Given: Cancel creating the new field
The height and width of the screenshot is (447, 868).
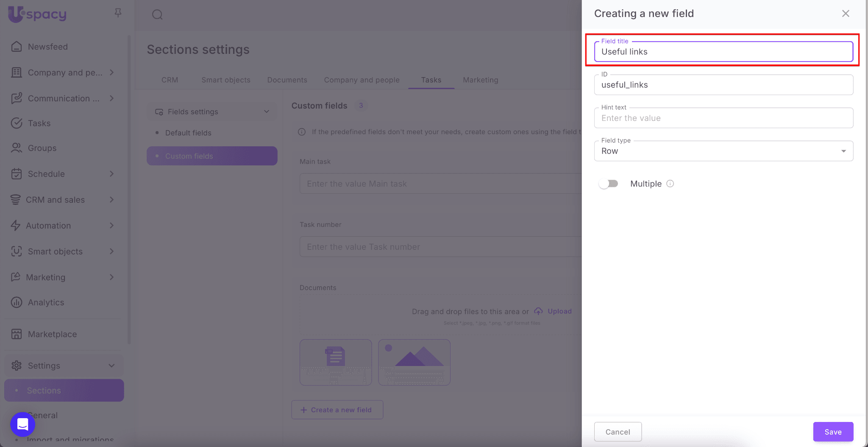Looking at the screenshot, I should click(x=618, y=432).
